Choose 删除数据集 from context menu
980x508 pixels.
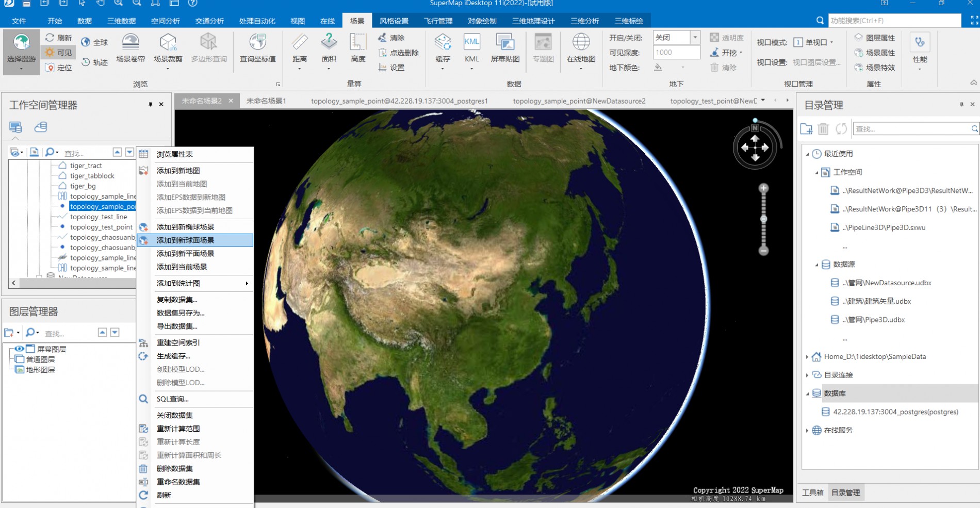tap(195, 469)
